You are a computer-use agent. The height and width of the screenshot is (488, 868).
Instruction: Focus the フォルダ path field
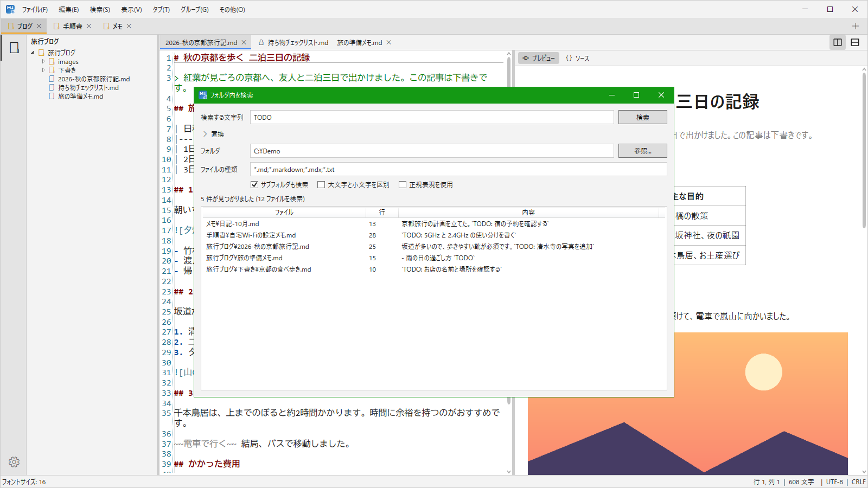point(432,151)
